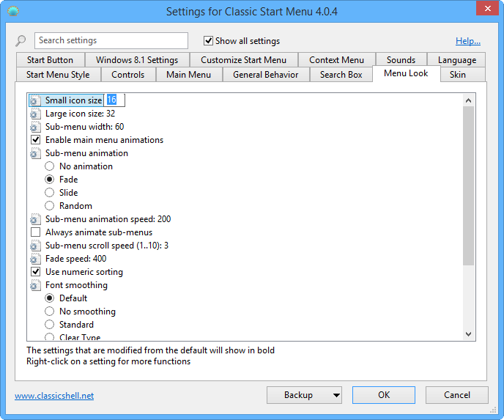The image size is (504, 420).
Task: Close the Settings window
Action: click(487, 8)
